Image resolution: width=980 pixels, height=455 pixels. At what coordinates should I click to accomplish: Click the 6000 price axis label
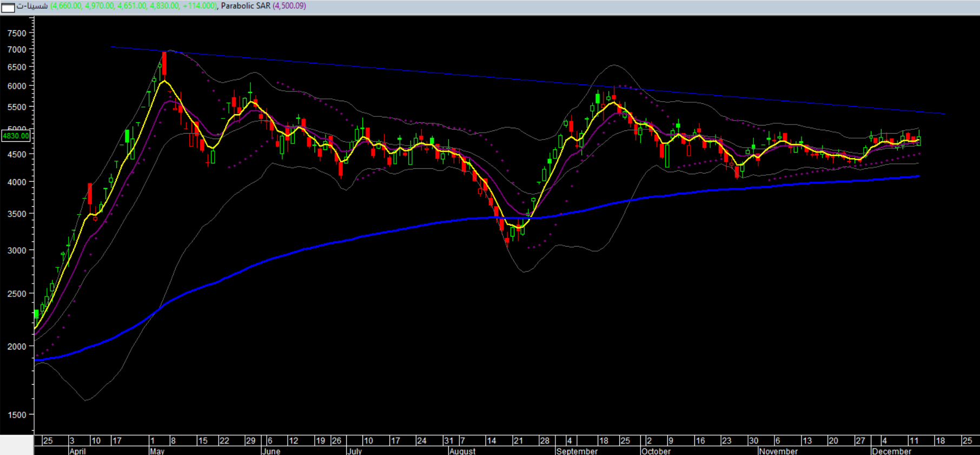click(x=17, y=86)
